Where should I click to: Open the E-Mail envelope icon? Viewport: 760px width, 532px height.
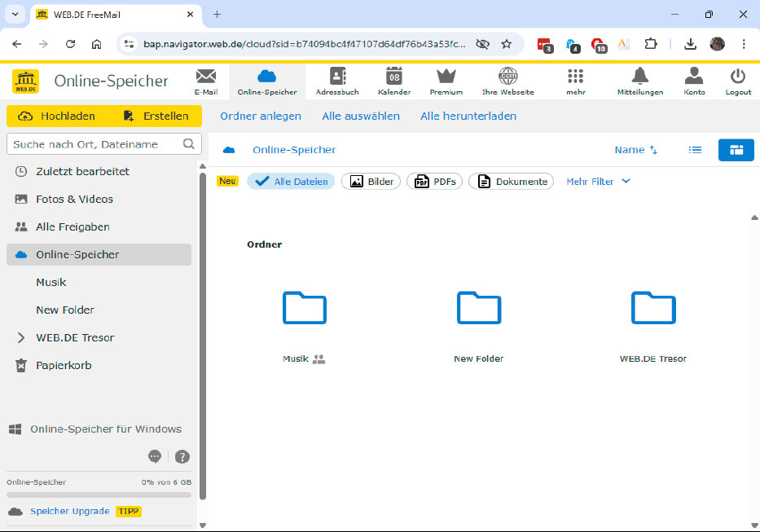coord(206,79)
